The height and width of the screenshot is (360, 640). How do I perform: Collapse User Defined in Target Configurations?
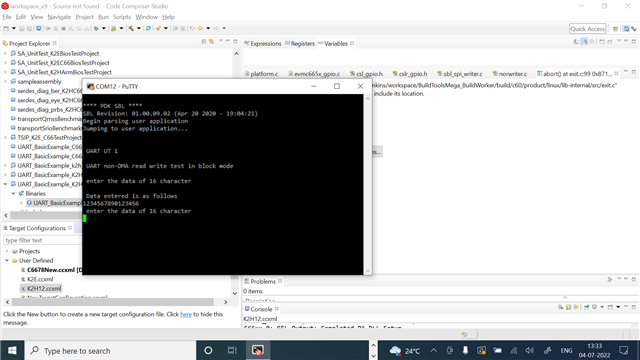pos(7,260)
